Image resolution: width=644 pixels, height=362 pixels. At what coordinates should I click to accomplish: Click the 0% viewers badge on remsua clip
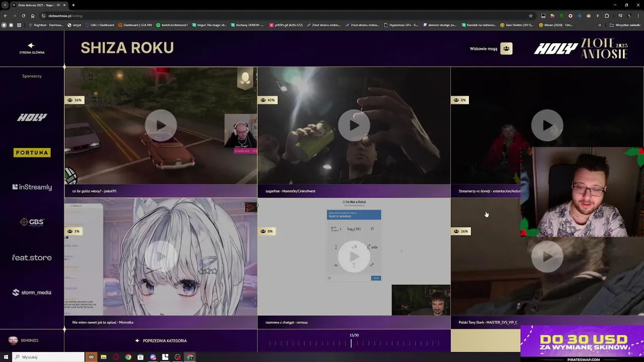tap(267, 231)
